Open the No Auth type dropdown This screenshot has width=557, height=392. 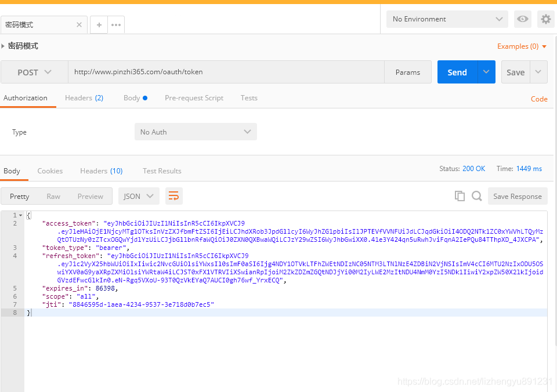pos(196,132)
